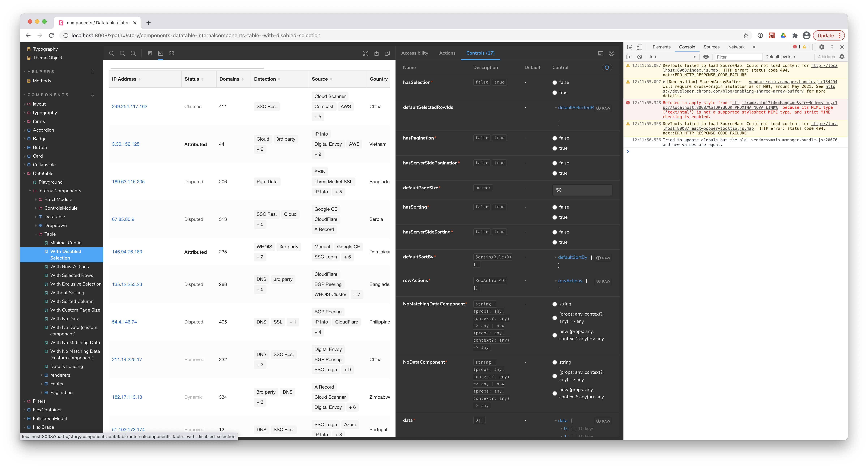Set hasSelection control to true
Screen dimensions: 868x467
click(555, 92)
